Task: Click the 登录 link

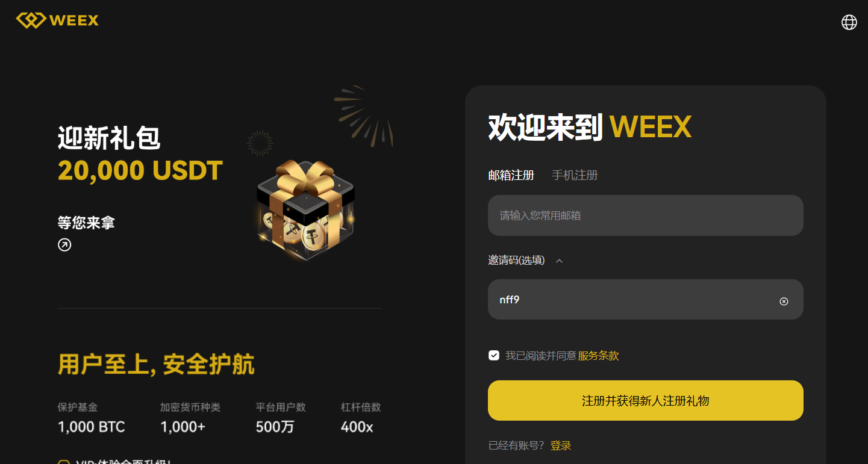Action: (561, 445)
